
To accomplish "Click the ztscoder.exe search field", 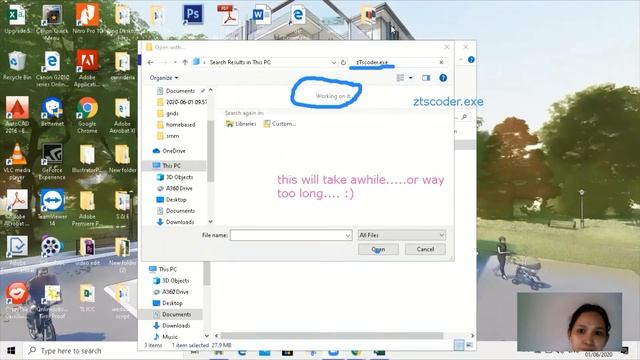I will [x=394, y=62].
